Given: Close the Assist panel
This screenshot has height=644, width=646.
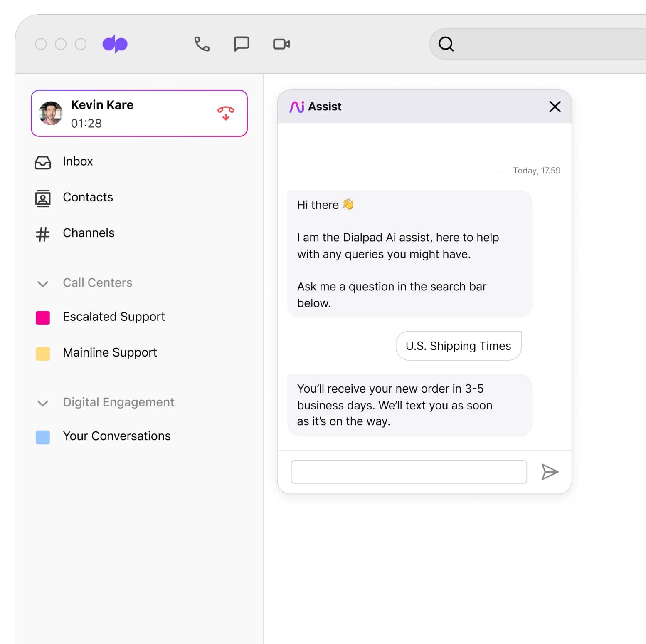Looking at the screenshot, I should click(555, 107).
